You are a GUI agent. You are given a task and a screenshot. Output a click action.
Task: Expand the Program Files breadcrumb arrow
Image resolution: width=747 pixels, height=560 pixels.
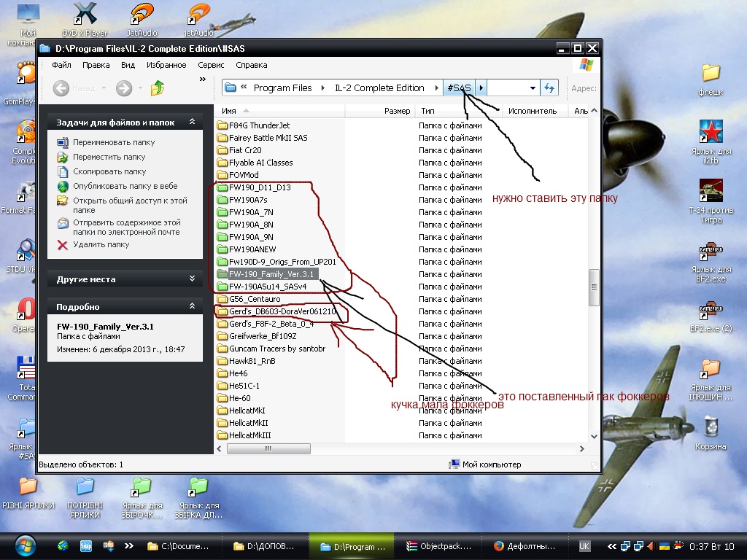click(323, 88)
